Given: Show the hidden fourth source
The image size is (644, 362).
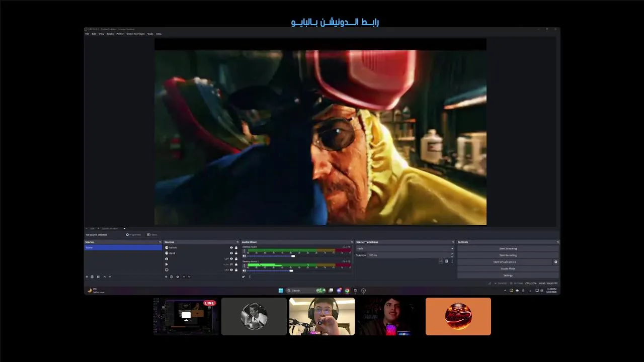Looking at the screenshot, I should tap(231, 264).
